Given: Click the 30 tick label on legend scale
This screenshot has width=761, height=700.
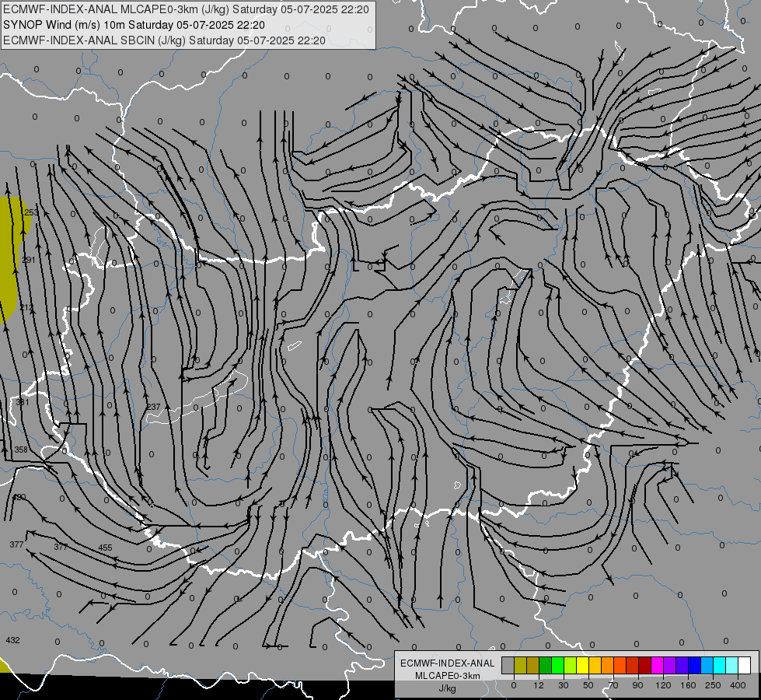Looking at the screenshot, I should click(564, 685).
